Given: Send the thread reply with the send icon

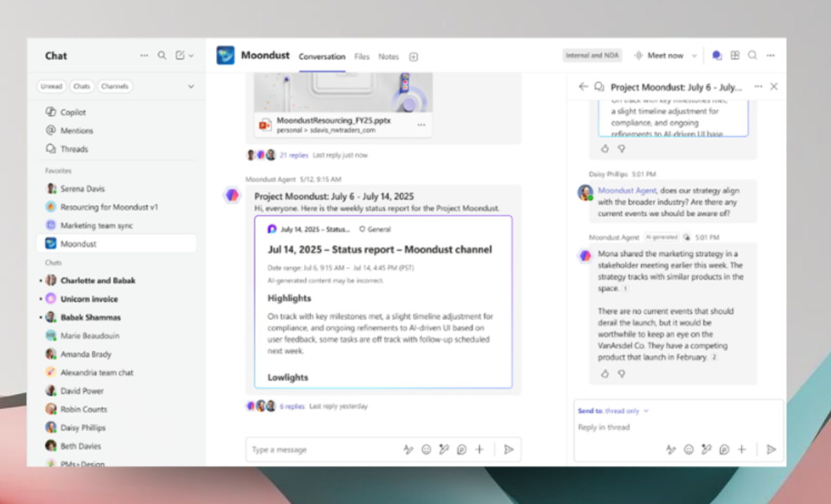Looking at the screenshot, I should click(x=772, y=449).
